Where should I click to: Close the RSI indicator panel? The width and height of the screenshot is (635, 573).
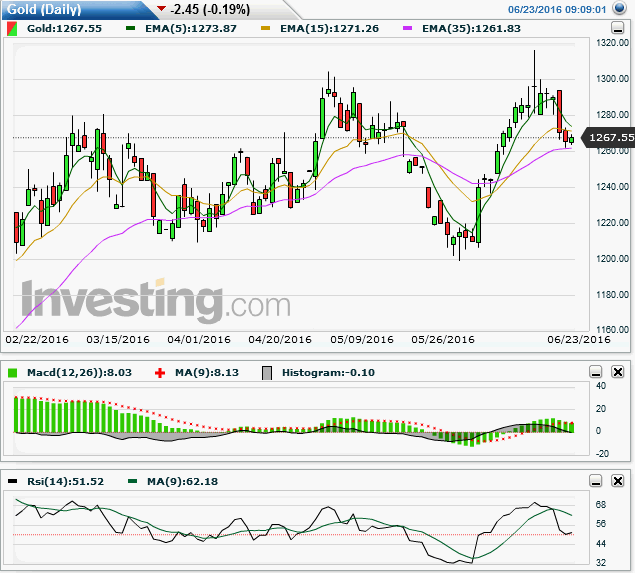618,481
